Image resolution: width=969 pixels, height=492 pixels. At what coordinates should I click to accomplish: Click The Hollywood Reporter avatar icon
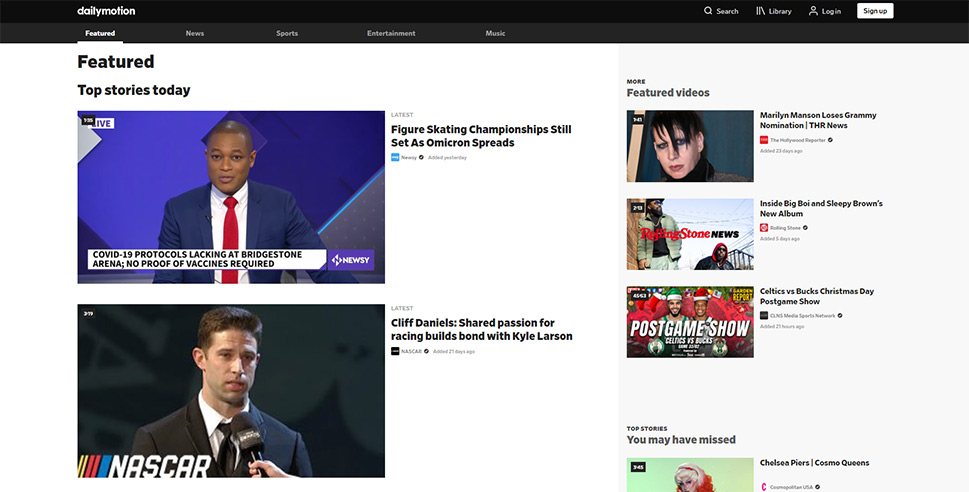tap(764, 140)
